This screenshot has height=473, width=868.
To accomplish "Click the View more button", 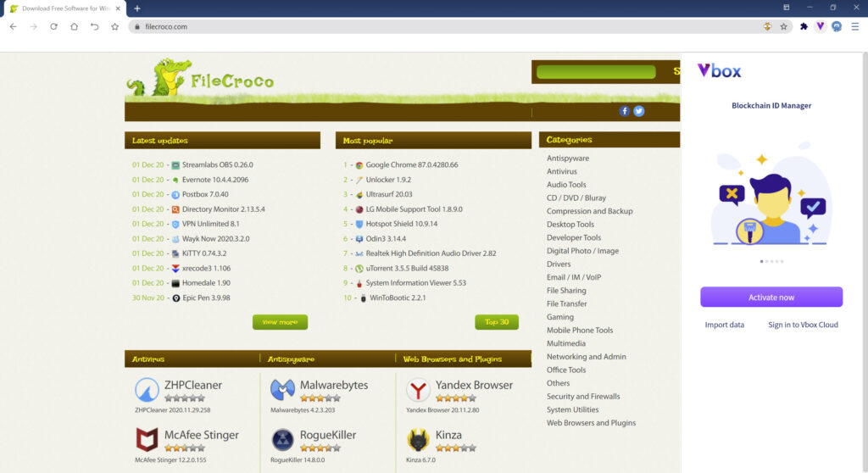I will click(x=280, y=322).
